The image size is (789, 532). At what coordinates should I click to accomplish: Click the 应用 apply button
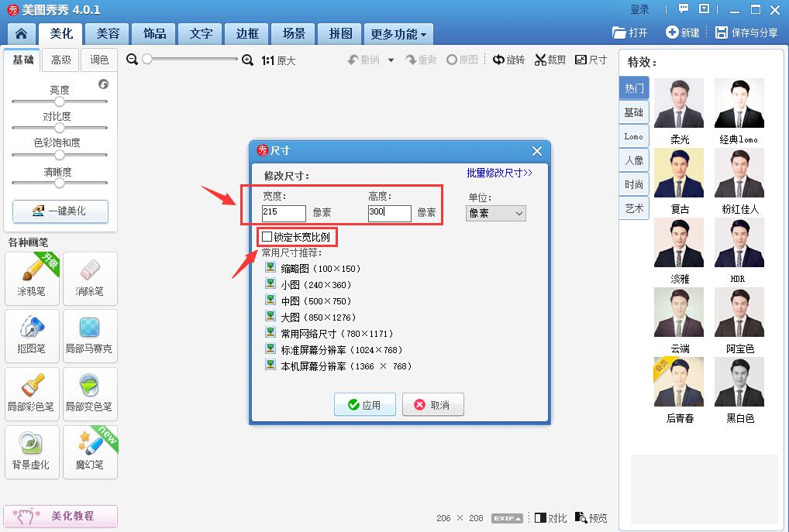click(x=365, y=404)
